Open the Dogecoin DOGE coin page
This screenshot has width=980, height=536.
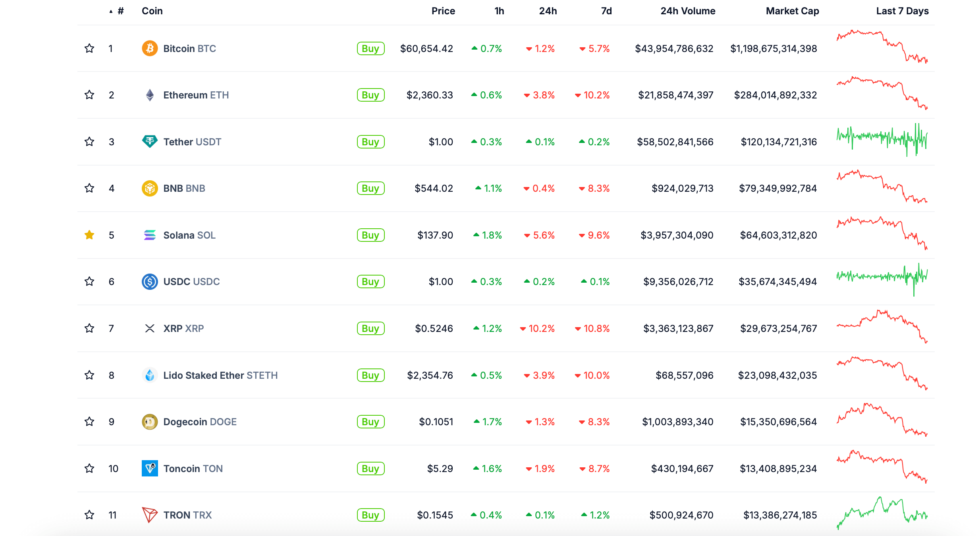[200, 422]
